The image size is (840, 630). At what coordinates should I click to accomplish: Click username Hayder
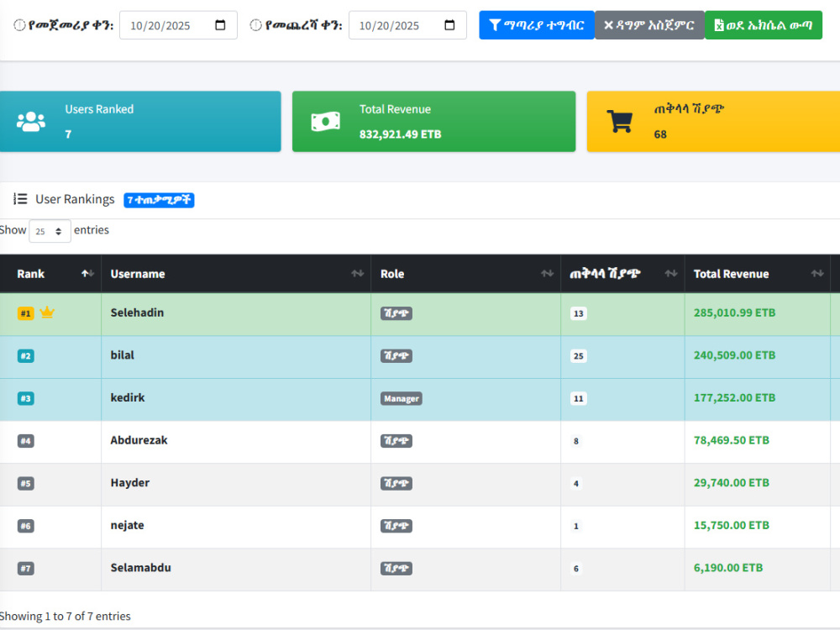(129, 483)
